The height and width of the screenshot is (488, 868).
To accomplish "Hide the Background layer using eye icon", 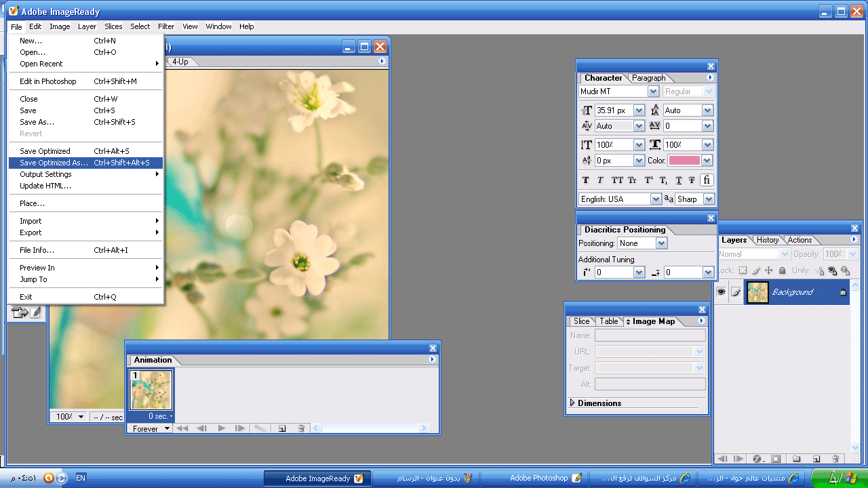I will pyautogui.click(x=721, y=292).
